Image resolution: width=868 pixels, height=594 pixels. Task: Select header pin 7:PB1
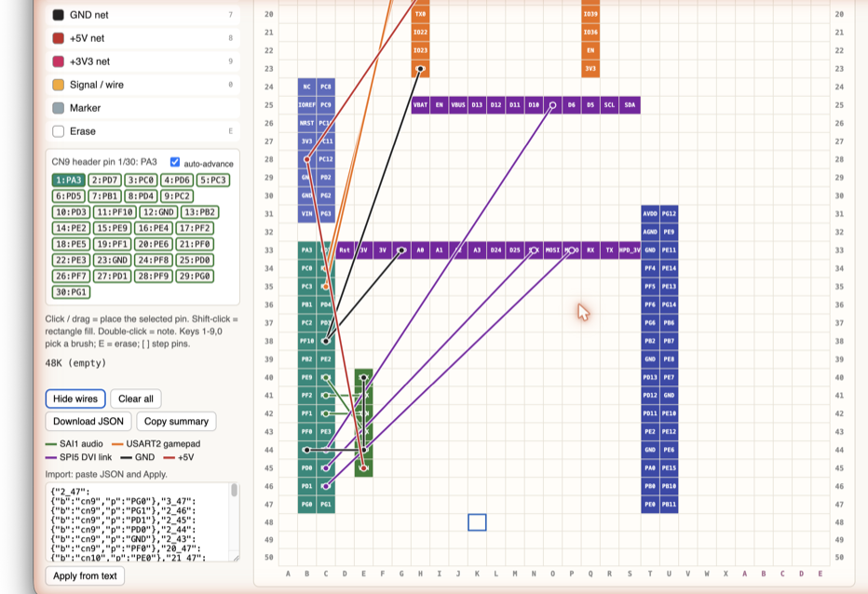[x=104, y=196]
